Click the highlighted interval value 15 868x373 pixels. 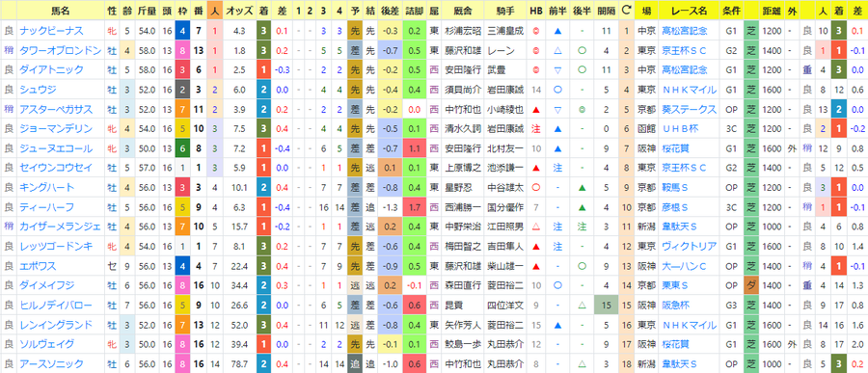[607, 305]
